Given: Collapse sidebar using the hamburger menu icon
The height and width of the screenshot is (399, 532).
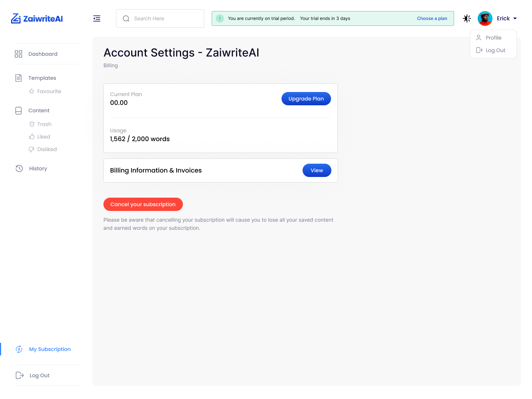Looking at the screenshot, I should 97,18.
